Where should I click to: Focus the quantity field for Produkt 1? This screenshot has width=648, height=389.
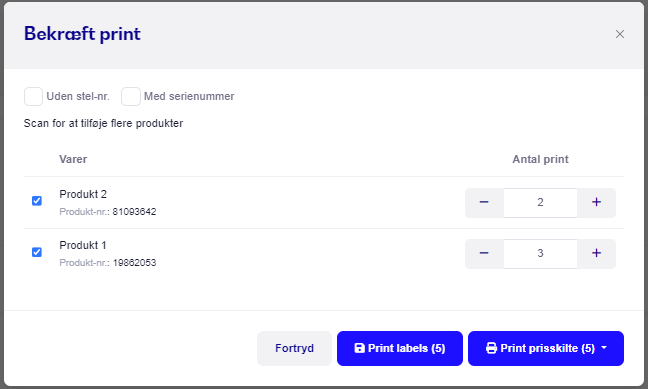click(540, 253)
